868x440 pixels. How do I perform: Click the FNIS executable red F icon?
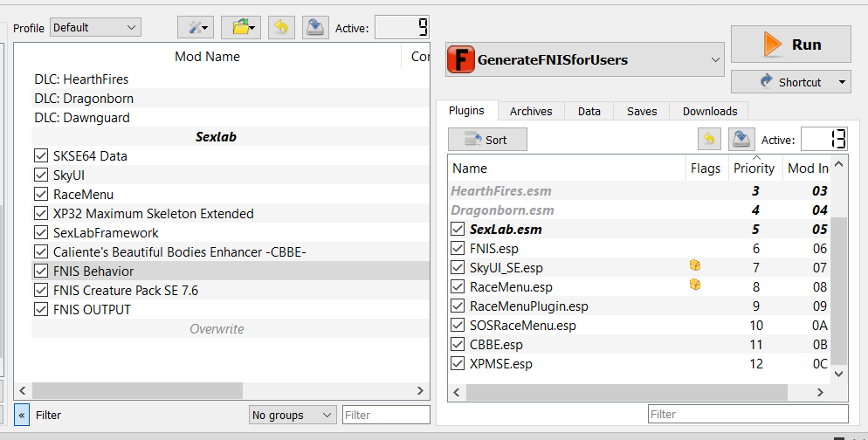pos(460,59)
